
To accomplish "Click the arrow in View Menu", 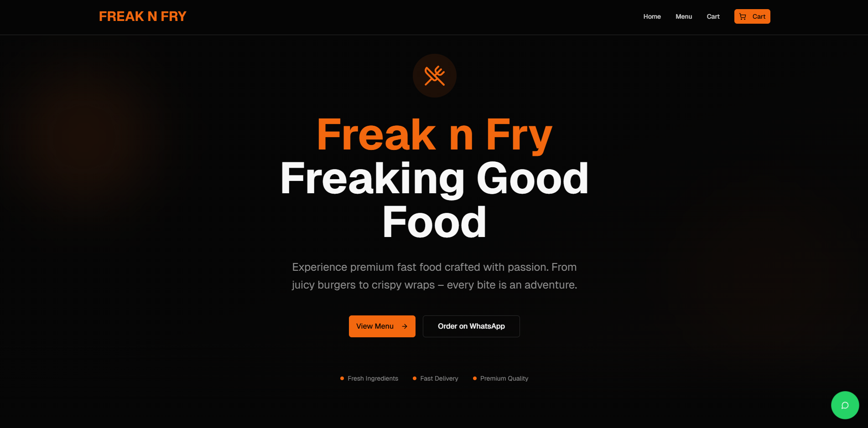I will point(405,326).
